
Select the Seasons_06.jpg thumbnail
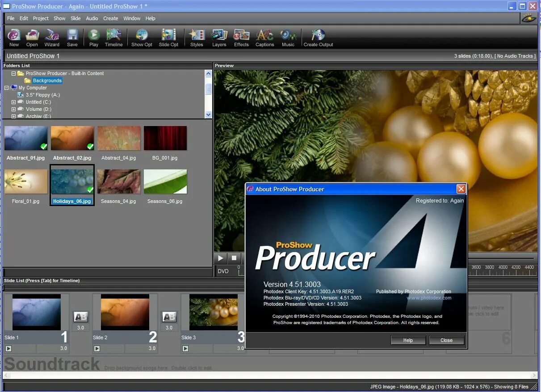pos(165,181)
